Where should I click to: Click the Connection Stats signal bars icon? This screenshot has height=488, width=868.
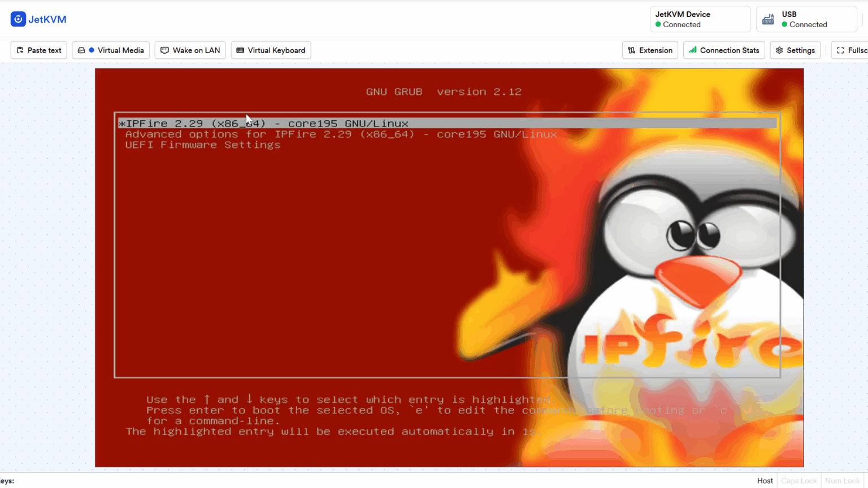[x=692, y=50]
